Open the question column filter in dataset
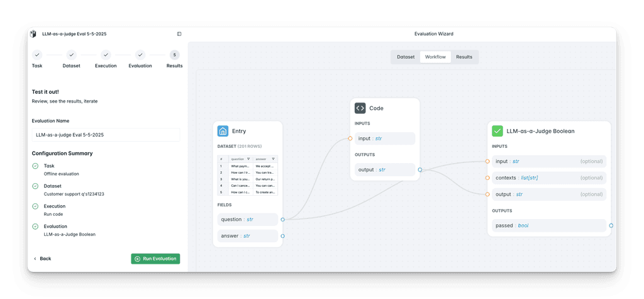Viewport: 644px width, 299px height. [x=248, y=159]
